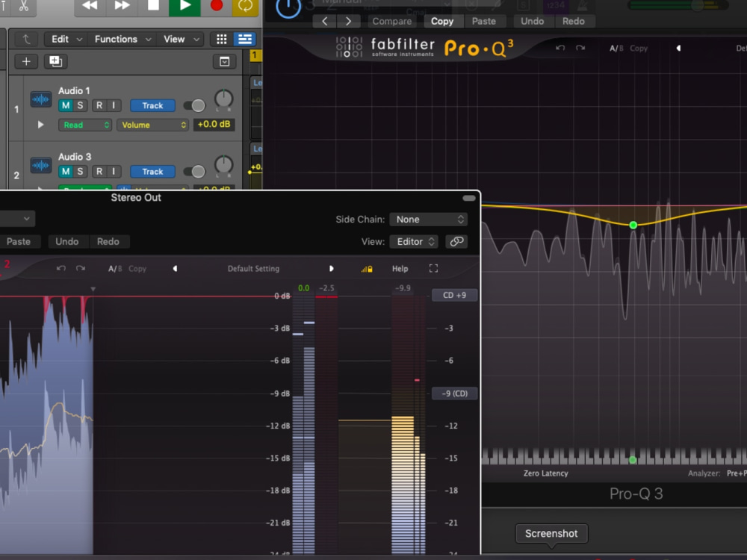This screenshot has width=747, height=560.
Task: Go to previous preset in Pro-Q 3 window
Action: [324, 21]
